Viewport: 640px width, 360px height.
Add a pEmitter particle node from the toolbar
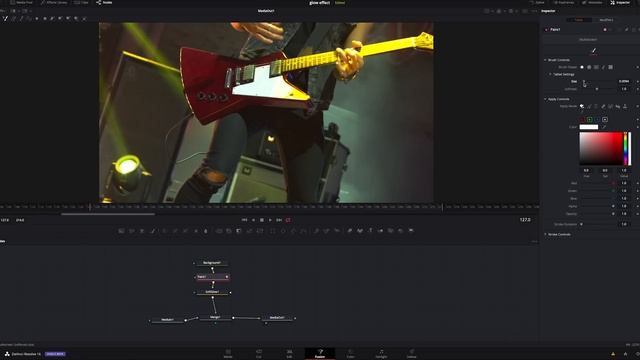pyautogui.click(x=316, y=231)
